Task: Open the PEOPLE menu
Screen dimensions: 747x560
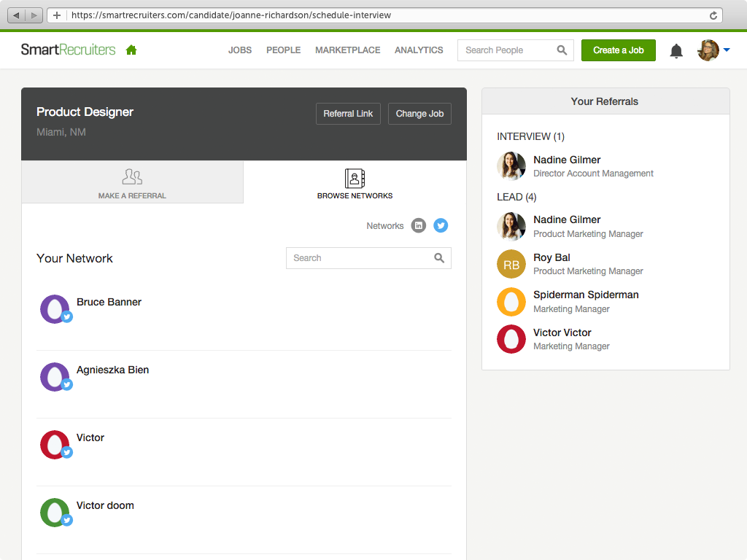Action: (283, 50)
